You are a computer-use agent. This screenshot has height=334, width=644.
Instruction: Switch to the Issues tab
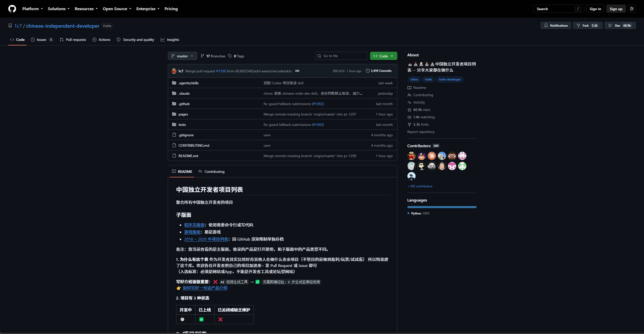coord(42,40)
